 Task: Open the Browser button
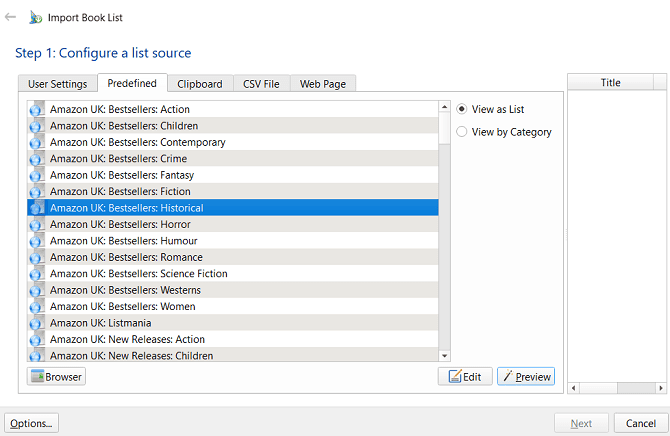[x=56, y=377]
